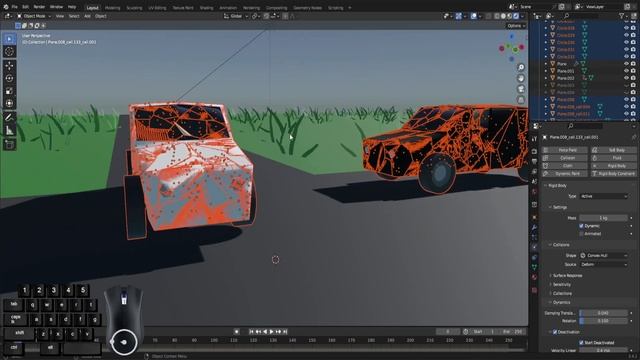Open the collision Source Deform dropdown
Image resolution: width=640 pixels, height=360 pixels.
pos(603,264)
